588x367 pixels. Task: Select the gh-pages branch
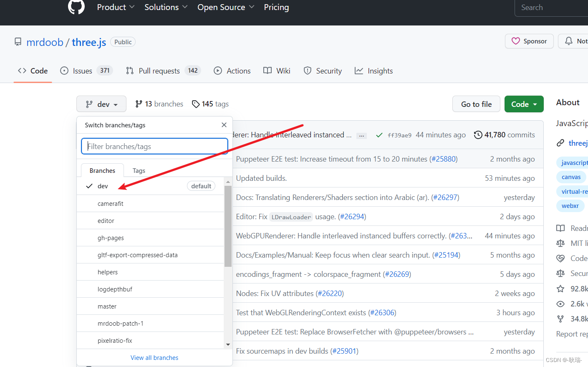click(x=150, y=238)
